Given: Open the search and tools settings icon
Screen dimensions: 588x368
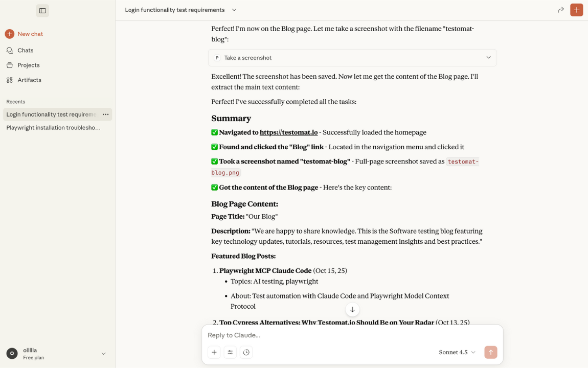Looking at the screenshot, I should tap(230, 352).
